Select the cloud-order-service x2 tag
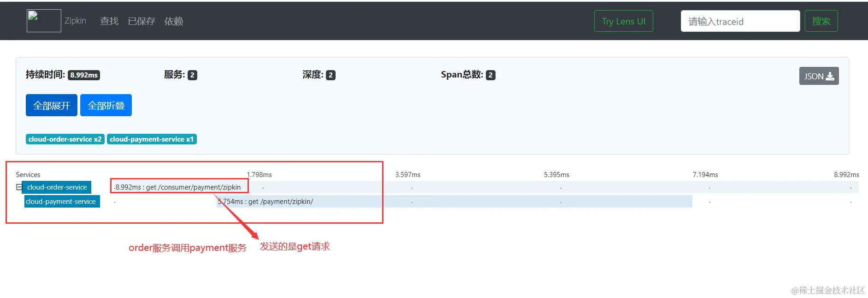The width and height of the screenshot is (868, 298). pyautogui.click(x=65, y=139)
